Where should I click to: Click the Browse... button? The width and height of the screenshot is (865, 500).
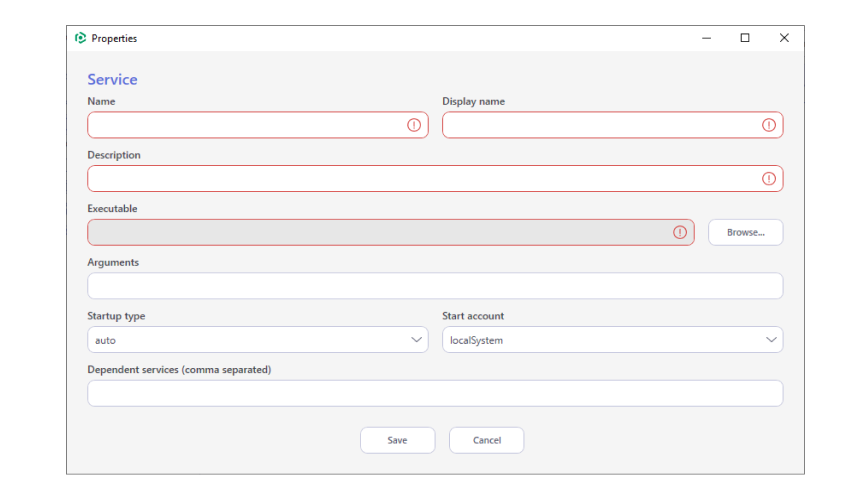click(745, 232)
